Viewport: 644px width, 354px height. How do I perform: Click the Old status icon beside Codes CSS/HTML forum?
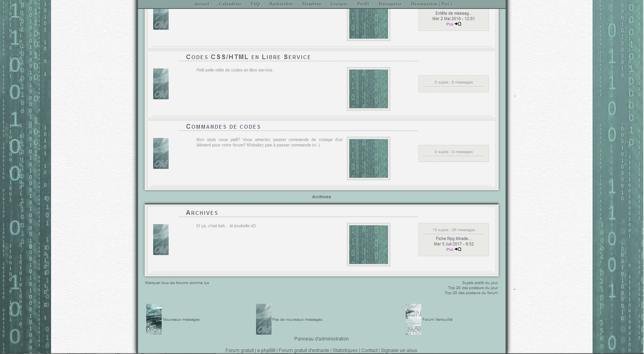coord(161,84)
